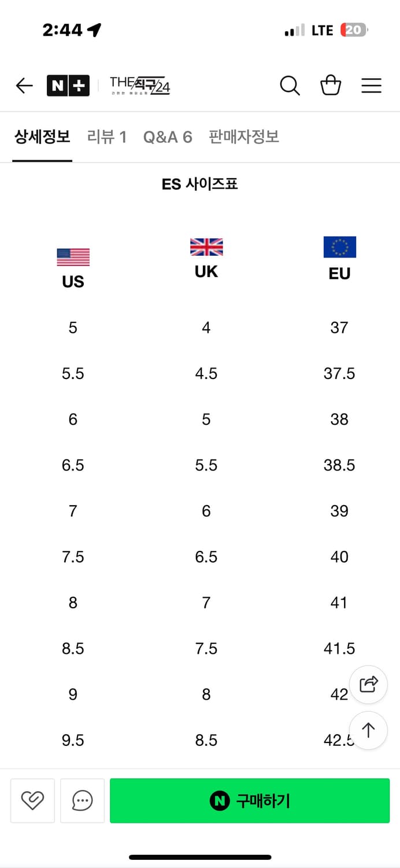
Task: Tap the EU flag image
Action: point(340,247)
